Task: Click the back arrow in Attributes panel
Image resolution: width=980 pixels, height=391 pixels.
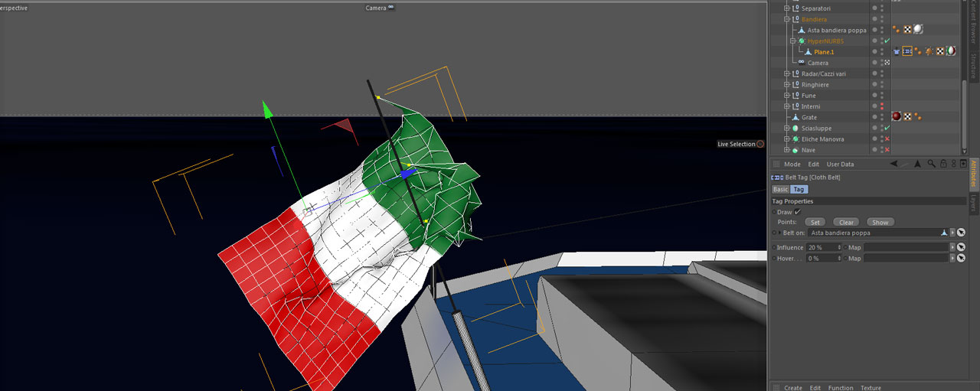Action: tap(894, 164)
